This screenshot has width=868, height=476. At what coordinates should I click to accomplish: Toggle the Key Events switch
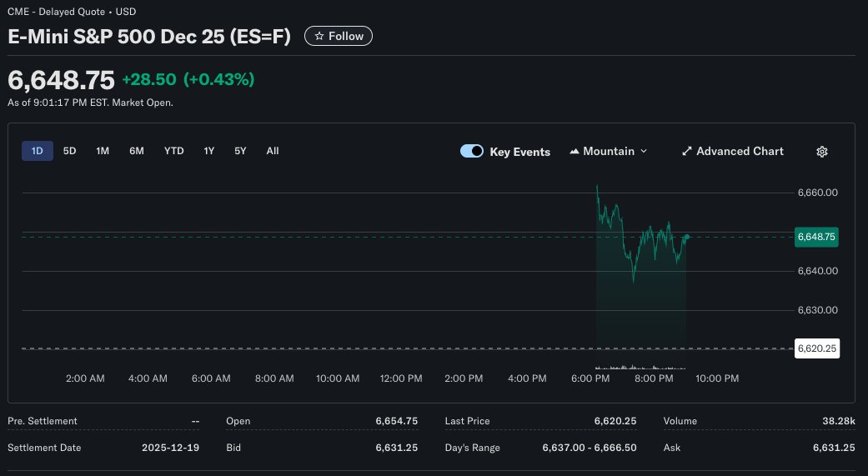click(x=472, y=151)
